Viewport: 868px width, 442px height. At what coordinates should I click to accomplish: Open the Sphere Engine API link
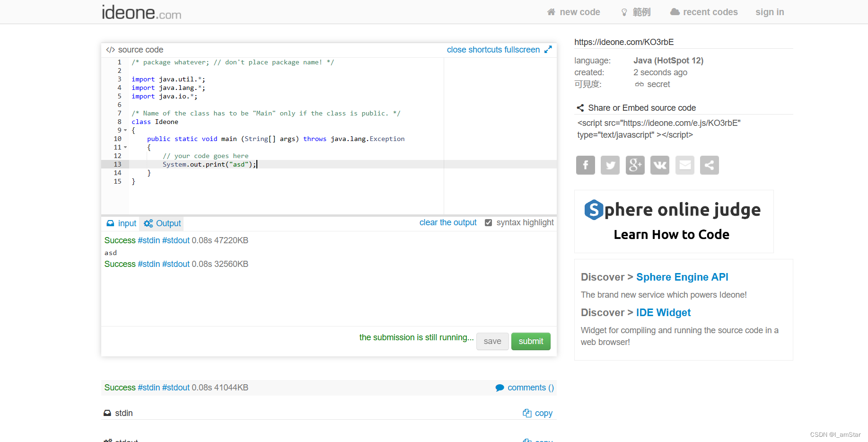pyautogui.click(x=682, y=277)
